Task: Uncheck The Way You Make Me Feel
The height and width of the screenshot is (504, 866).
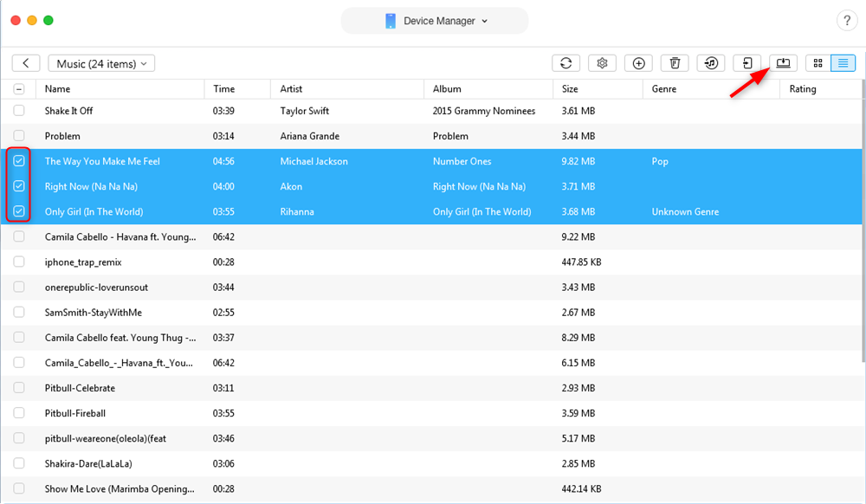Action: (x=18, y=161)
